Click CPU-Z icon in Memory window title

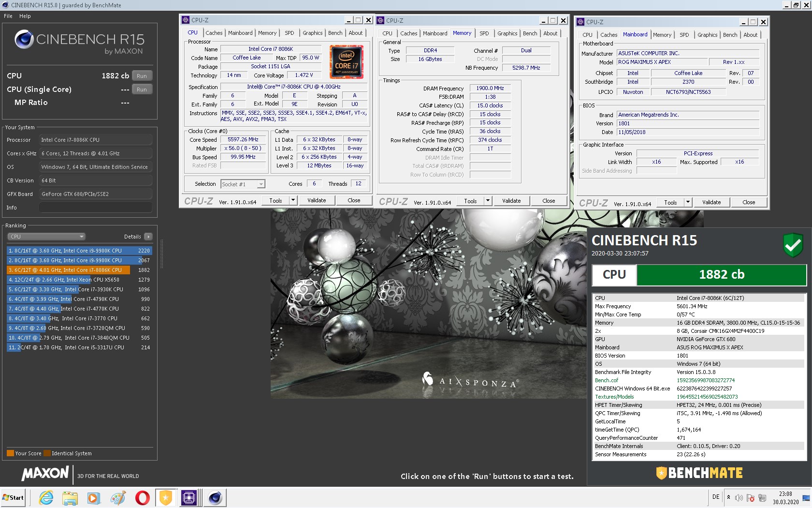pyautogui.click(x=380, y=20)
